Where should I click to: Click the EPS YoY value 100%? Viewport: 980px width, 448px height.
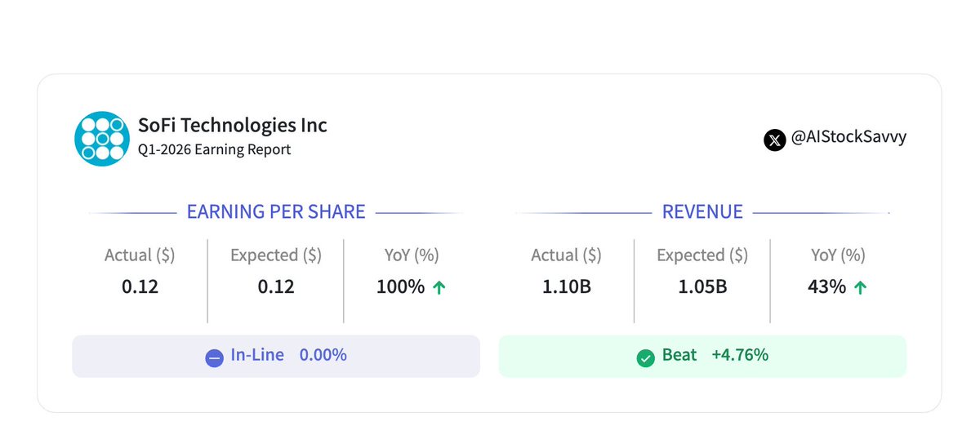click(400, 287)
